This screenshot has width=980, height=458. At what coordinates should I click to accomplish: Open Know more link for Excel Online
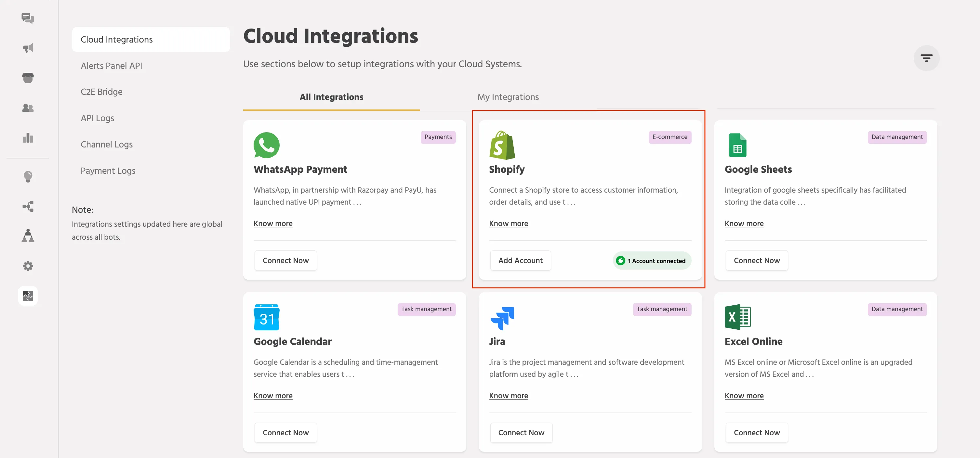(x=744, y=396)
